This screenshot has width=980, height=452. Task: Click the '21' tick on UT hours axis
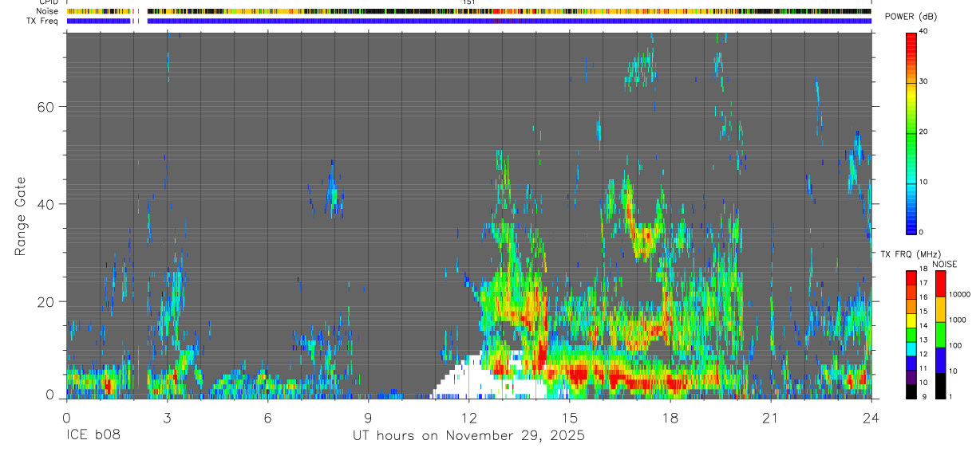[770, 417]
